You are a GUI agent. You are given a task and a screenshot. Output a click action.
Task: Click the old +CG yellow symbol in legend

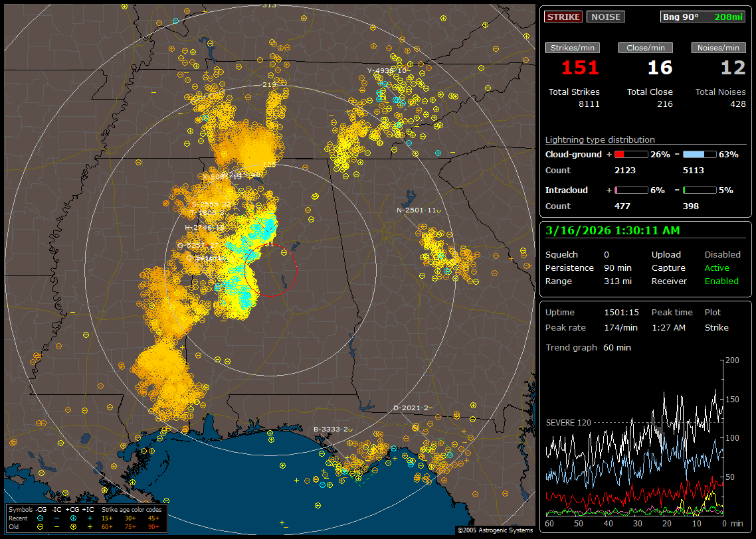(x=73, y=526)
